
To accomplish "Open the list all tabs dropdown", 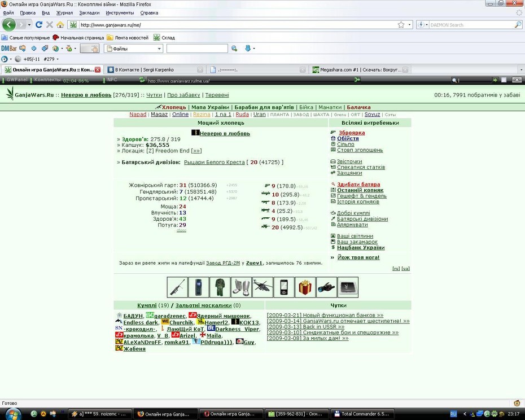I will tap(521, 69).
